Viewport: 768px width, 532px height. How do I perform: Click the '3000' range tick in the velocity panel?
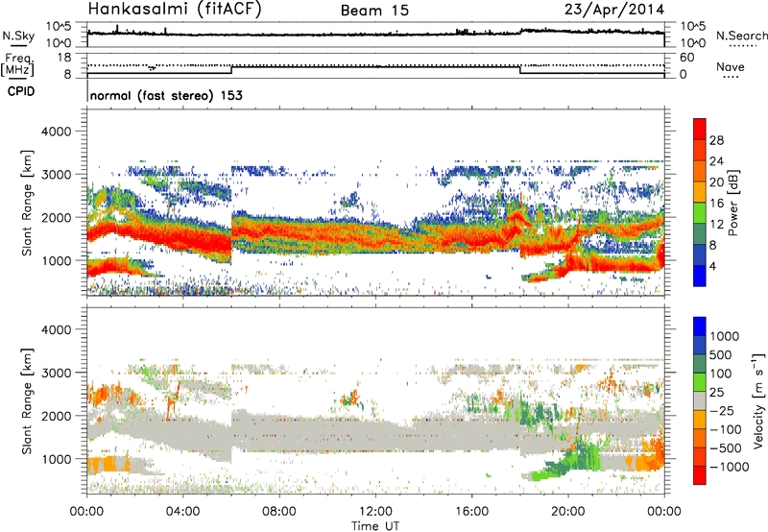click(x=57, y=373)
